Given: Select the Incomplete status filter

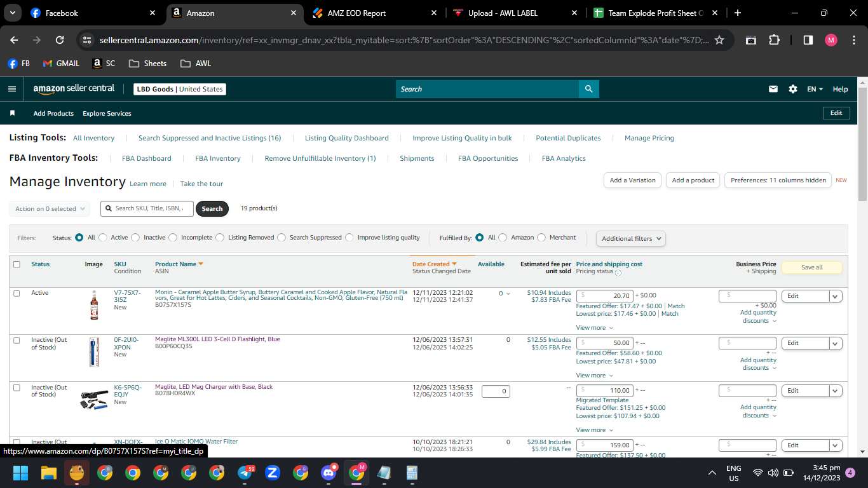Looking at the screenshot, I should (x=173, y=238).
